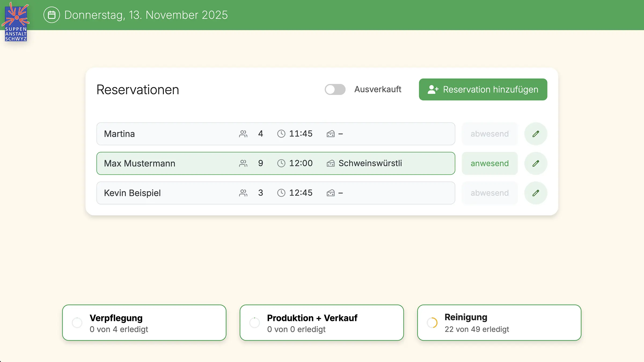Click the Schweinswürstli menu text

pos(370,163)
